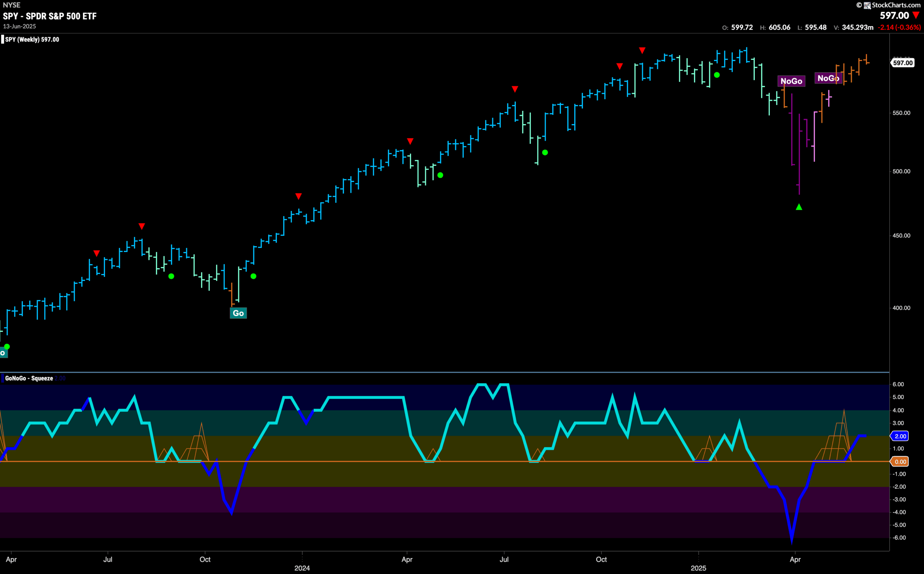Screen dimensions: 924x574
Task: Select the orange 0.00 zero-line tag
Action: 900,462
